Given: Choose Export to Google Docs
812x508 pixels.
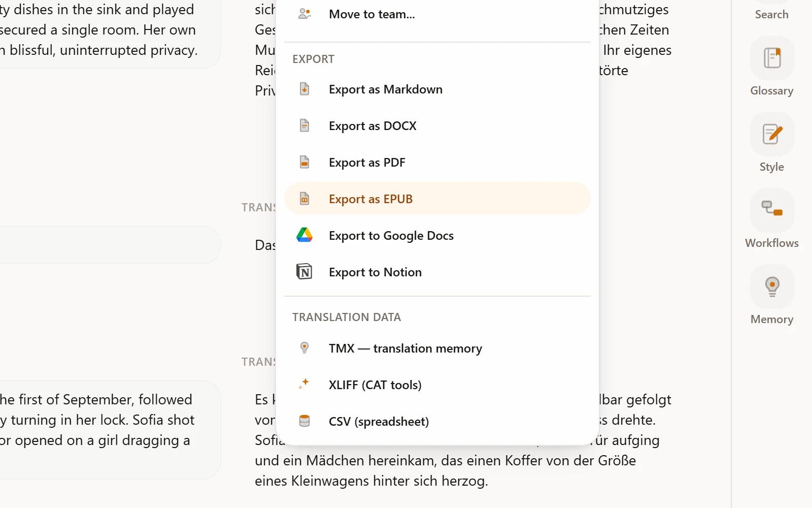Looking at the screenshot, I should pyautogui.click(x=437, y=235).
